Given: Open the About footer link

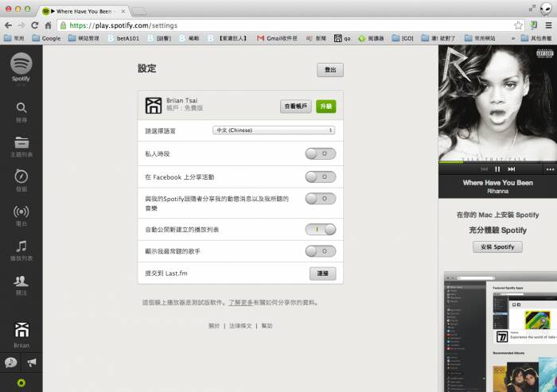Looking at the screenshot, I should pyautogui.click(x=214, y=325).
